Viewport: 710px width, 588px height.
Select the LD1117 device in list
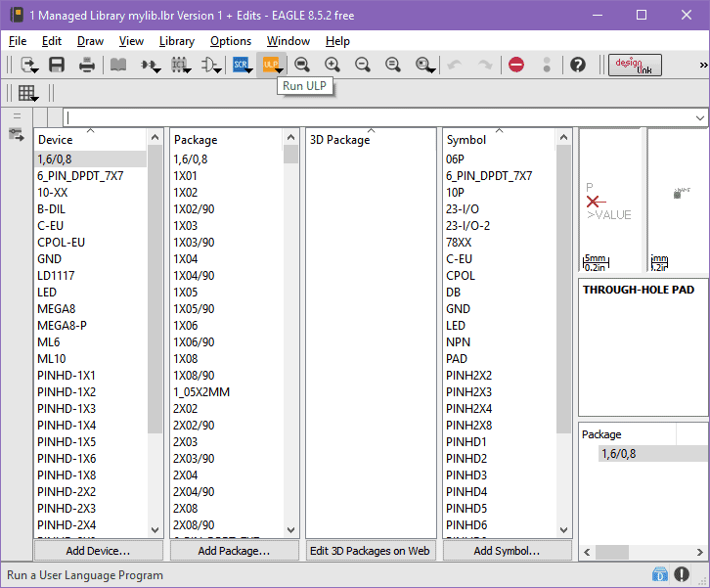(56, 276)
